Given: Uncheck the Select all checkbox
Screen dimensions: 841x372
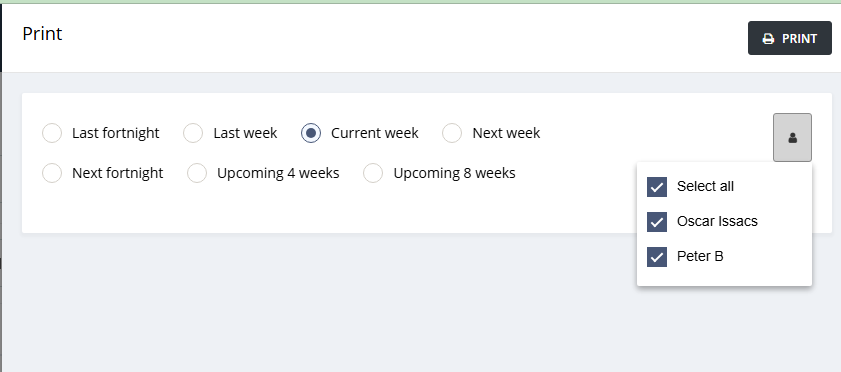Looking at the screenshot, I should point(656,187).
